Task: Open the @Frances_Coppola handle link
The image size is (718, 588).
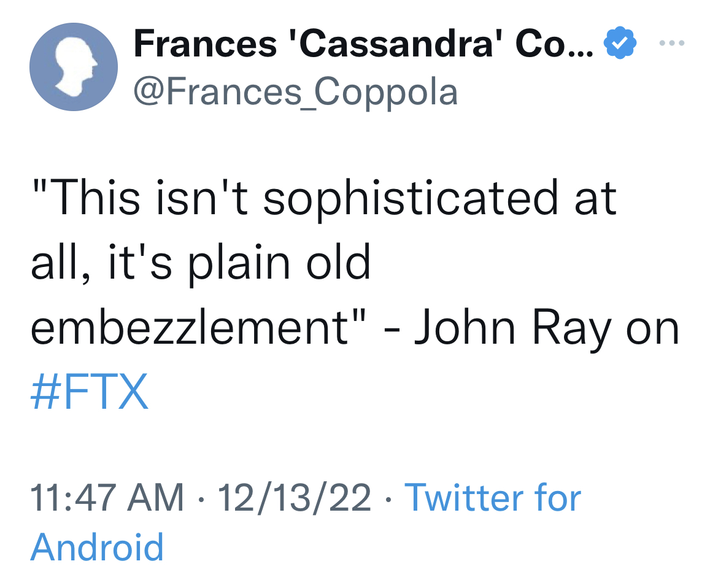Action: [295, 92]
